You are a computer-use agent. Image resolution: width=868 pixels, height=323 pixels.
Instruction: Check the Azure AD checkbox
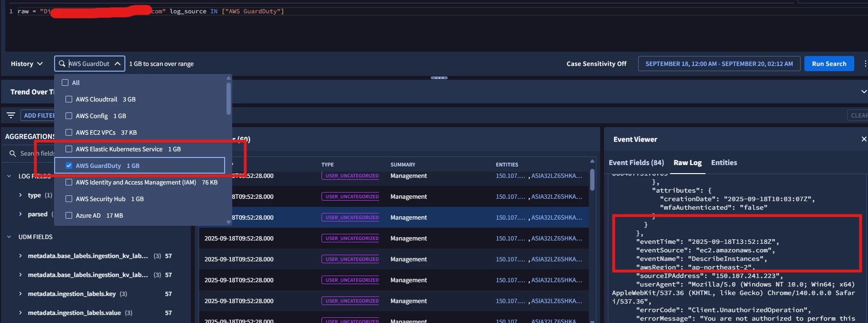click(x=69, y=215)
